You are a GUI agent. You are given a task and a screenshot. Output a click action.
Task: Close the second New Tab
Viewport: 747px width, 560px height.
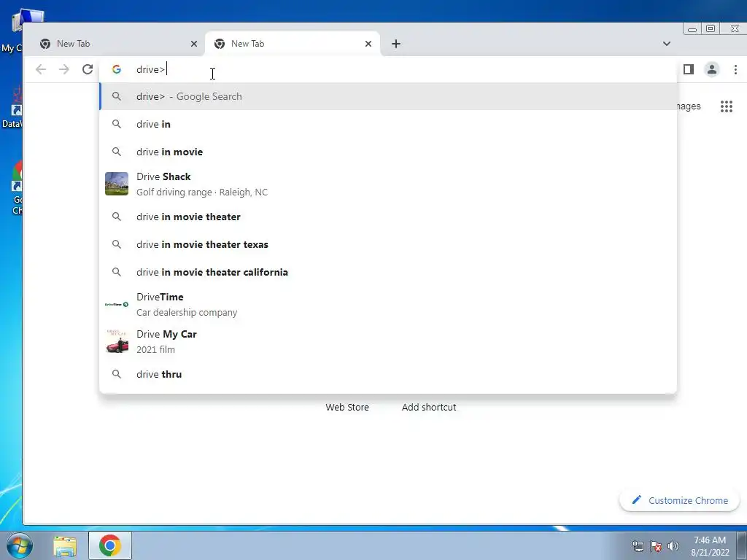(x=368, y=44)
